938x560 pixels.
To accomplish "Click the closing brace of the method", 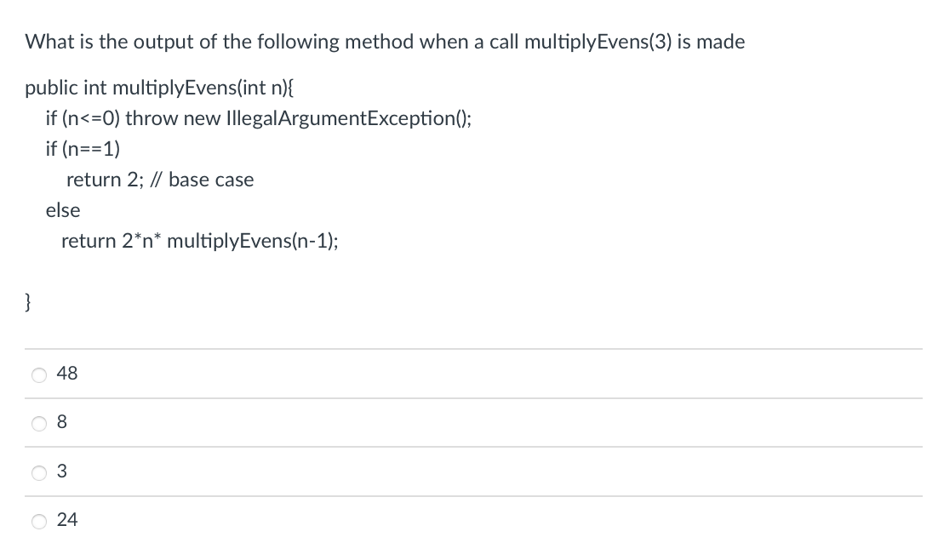I will click(x=27, y=301).
